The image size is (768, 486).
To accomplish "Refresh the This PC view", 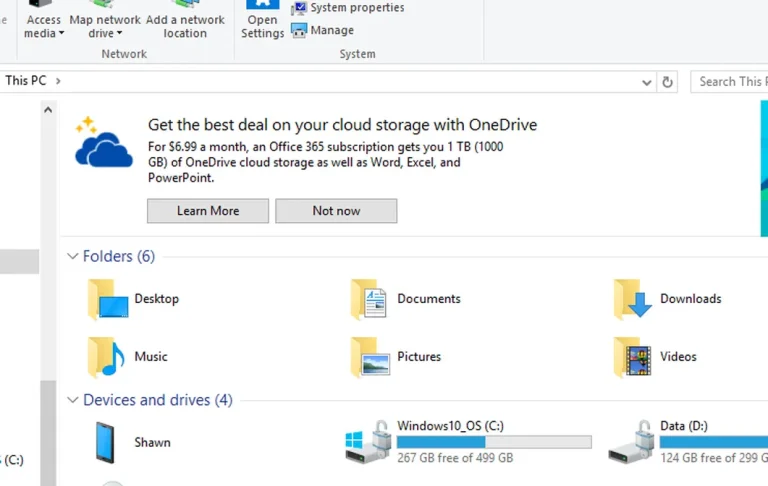I will 667,82.
